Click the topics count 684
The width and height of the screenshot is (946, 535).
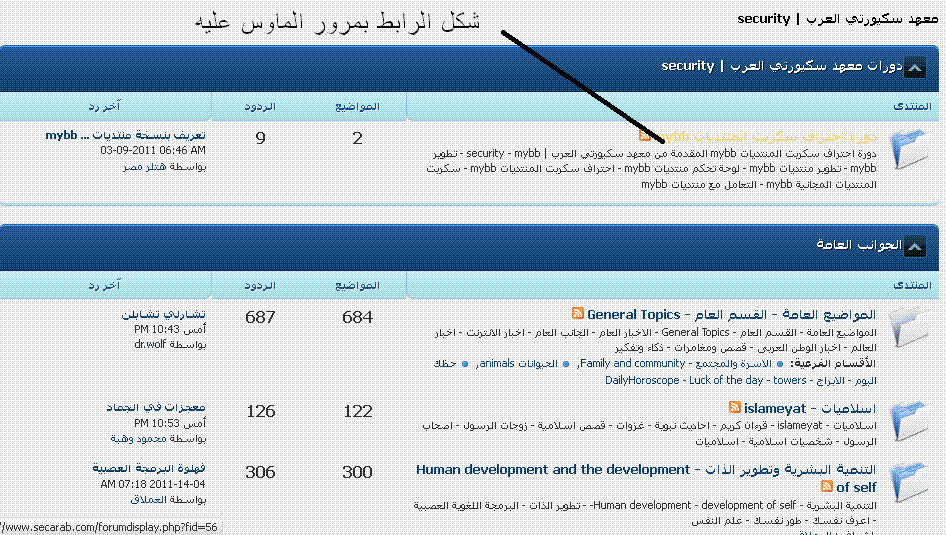[x=357, y=317]
